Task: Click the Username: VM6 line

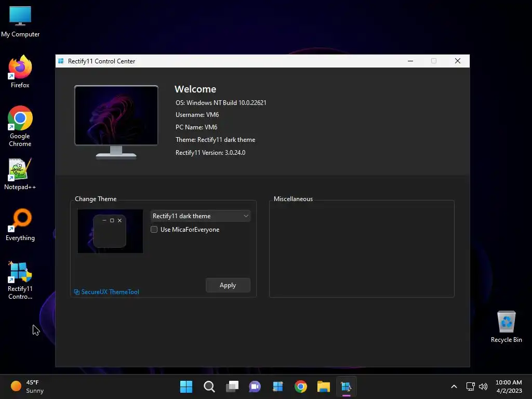Action: click(197, 115)
